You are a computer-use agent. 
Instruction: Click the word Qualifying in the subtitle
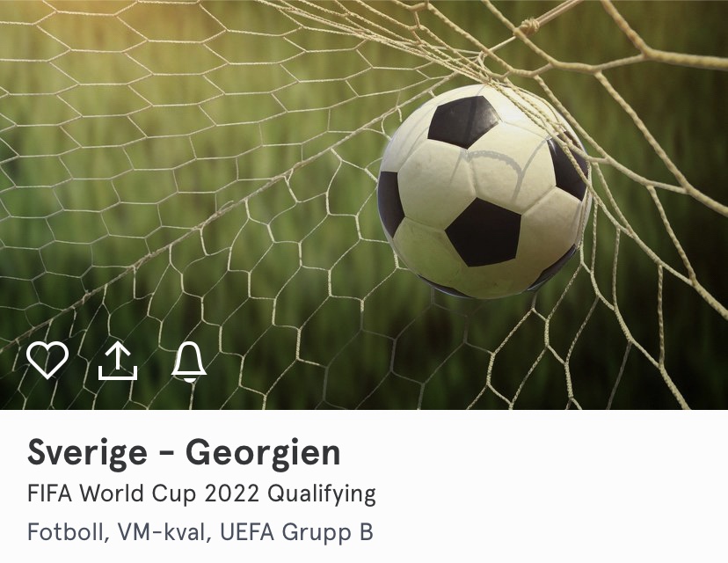[321, 495]
